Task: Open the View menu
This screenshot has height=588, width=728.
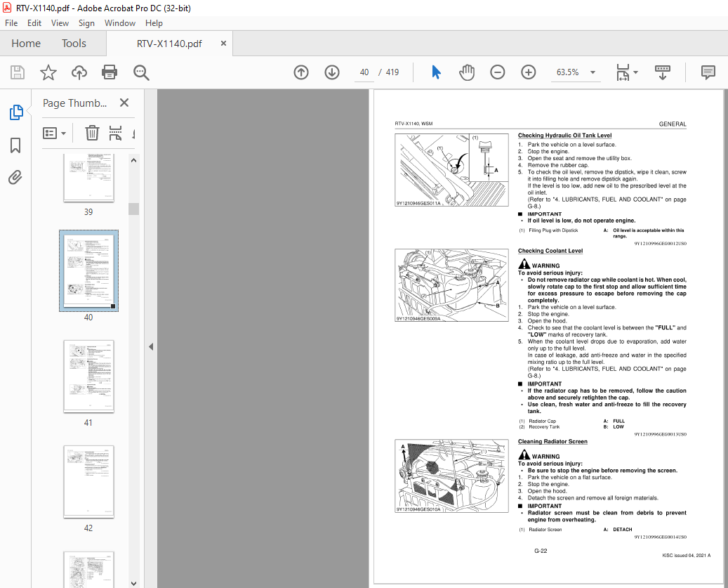Action: [x=60, y=23]
